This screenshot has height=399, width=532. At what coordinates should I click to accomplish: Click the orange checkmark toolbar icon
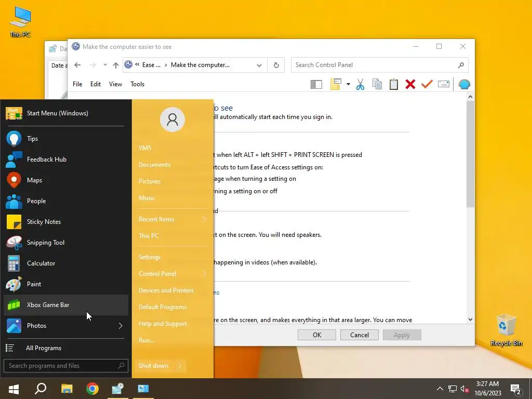(427, 84)
